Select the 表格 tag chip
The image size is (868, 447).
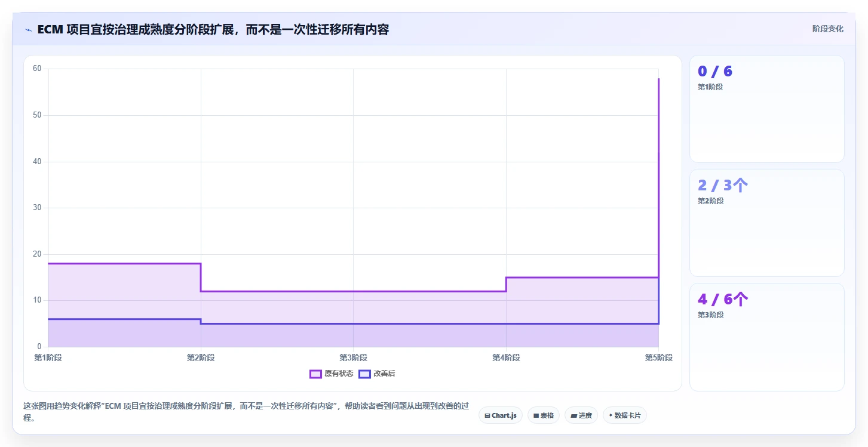click(x=544, y=415)
